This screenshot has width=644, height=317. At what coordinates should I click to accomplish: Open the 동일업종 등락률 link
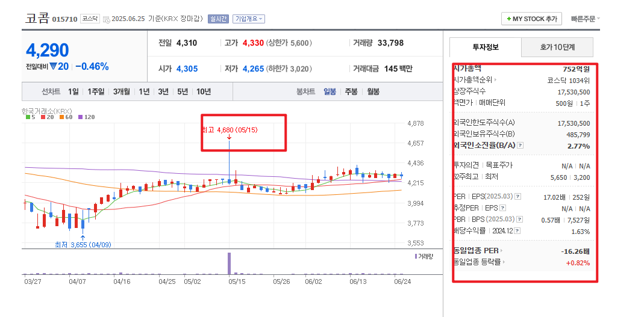coord(480,262)
